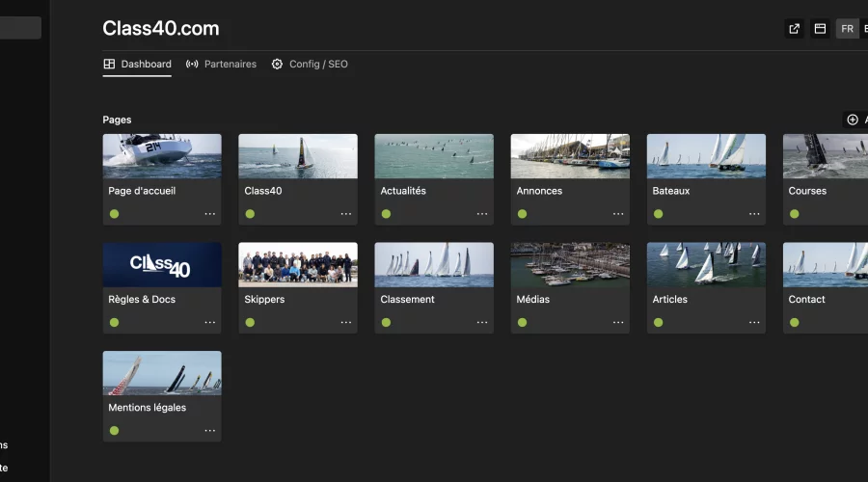
Task: Click the Class40 card title
Action: coord(263,191)
